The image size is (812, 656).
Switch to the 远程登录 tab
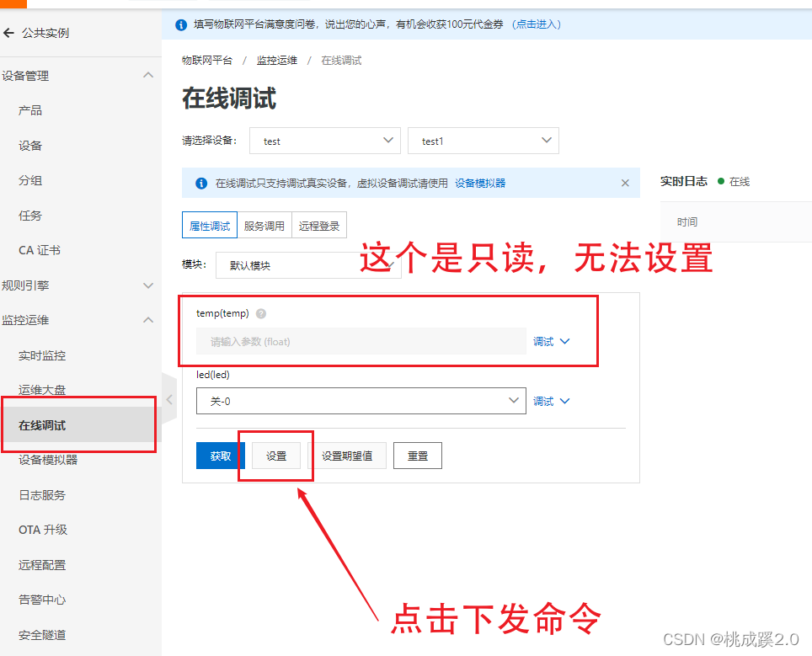[x=319, y=225]
